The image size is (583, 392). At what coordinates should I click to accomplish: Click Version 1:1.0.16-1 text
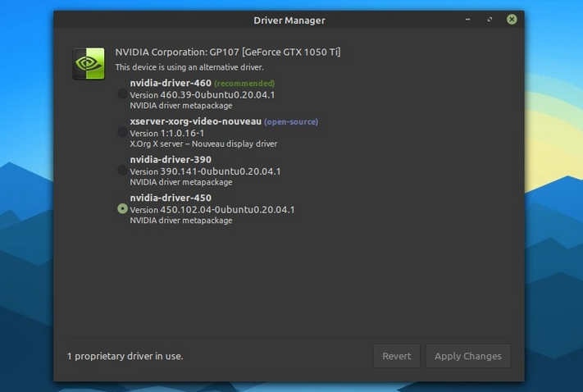[x=167, y=133]
